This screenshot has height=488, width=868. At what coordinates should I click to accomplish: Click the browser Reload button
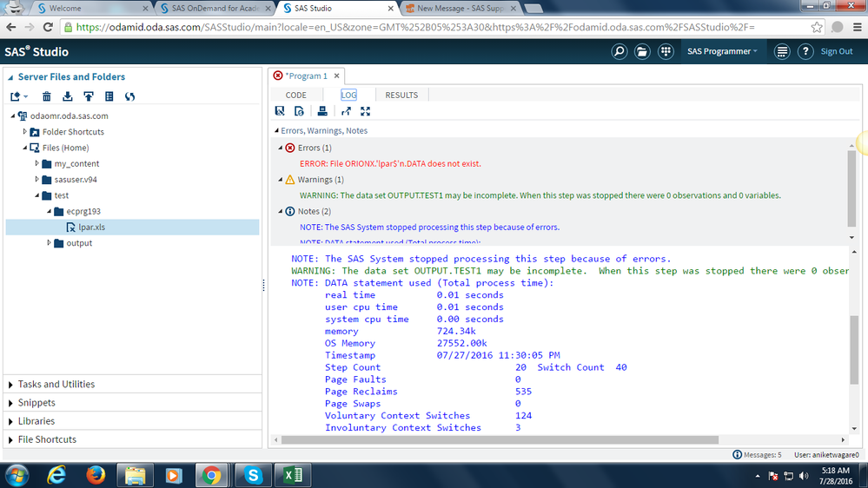point(48,27)
